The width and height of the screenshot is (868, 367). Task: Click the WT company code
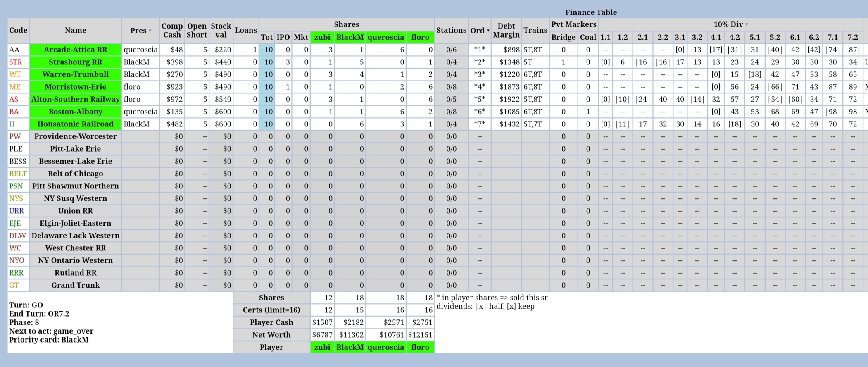point(15,74)
